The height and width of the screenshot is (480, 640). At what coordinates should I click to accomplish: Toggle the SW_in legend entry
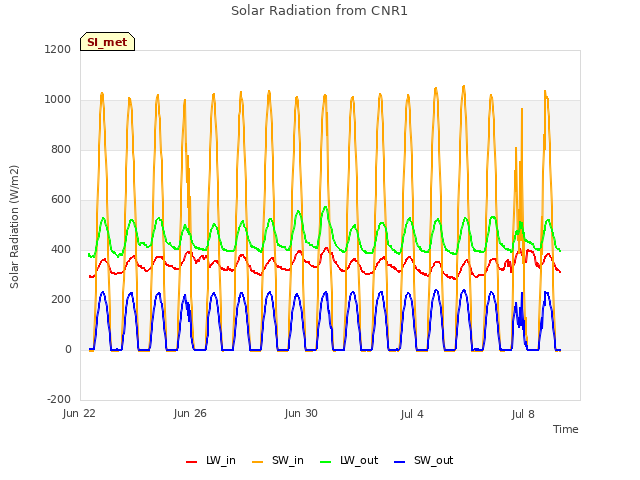click(278, 461)
